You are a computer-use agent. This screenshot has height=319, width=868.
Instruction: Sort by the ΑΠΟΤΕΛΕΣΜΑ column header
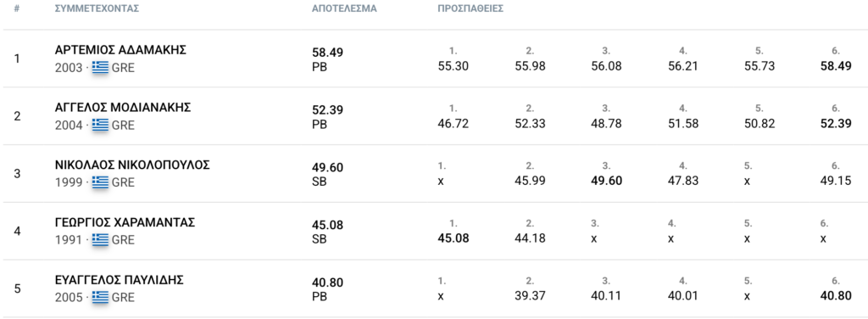pyautogui.click(x=344, y=8)
